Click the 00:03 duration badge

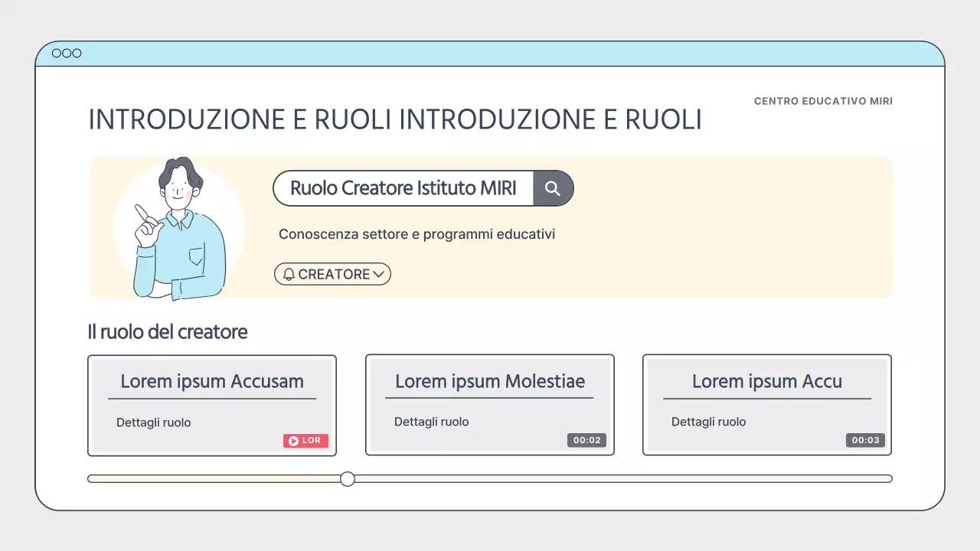click(x=865, y=439)
